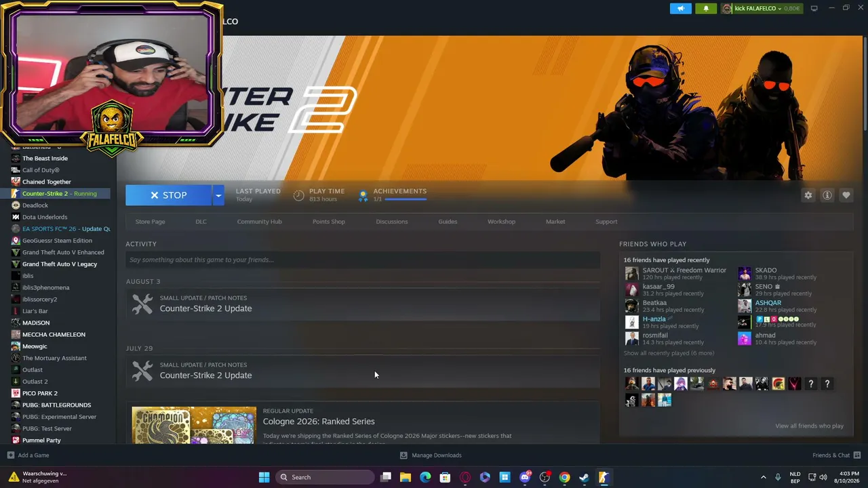Select PUBG: BATTLEGROUNDS in the library
This screenshot has width=868, height=488.
pyautogui.click(x=56, y=405)
